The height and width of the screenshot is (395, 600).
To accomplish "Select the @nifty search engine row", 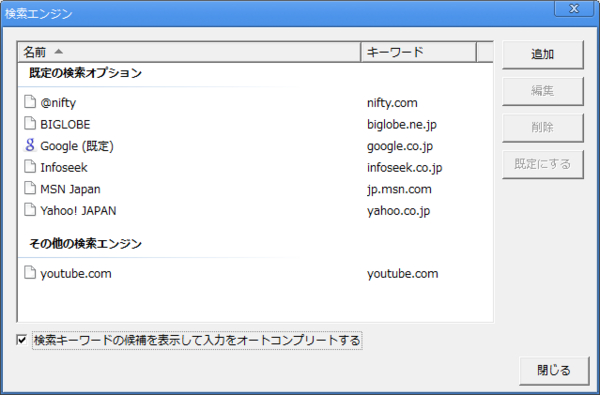I will [x=255, y=103].
